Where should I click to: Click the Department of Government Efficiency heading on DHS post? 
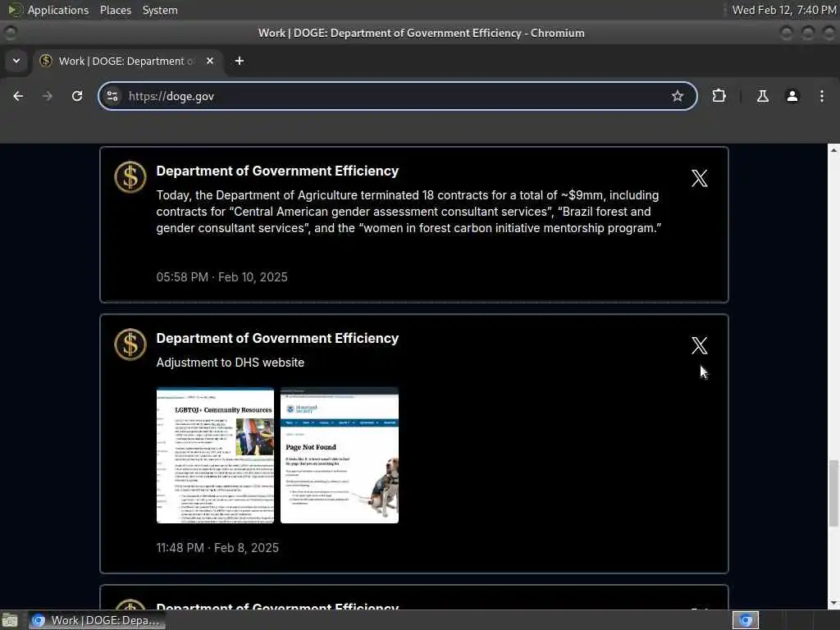click(x=277, y=338)
